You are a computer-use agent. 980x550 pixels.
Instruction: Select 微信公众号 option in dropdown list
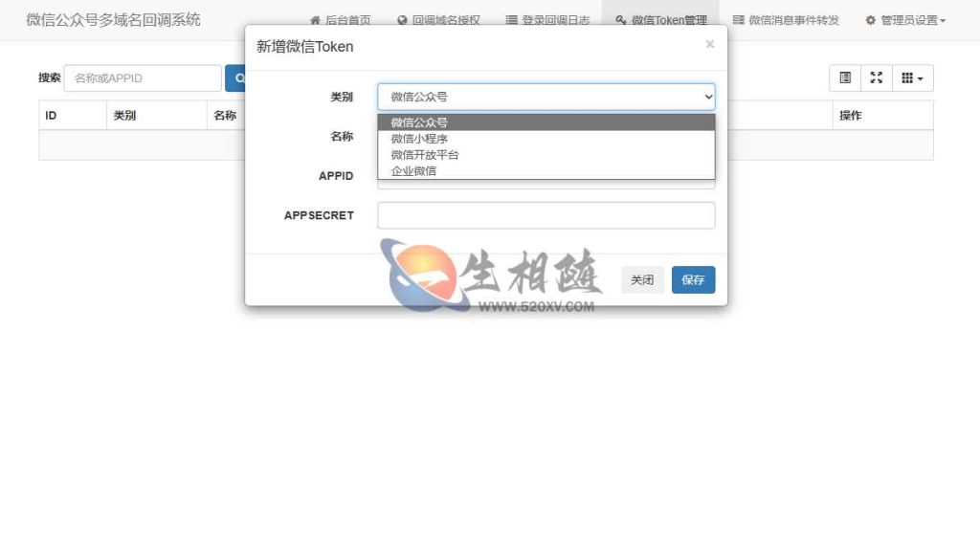coord(546,122)
